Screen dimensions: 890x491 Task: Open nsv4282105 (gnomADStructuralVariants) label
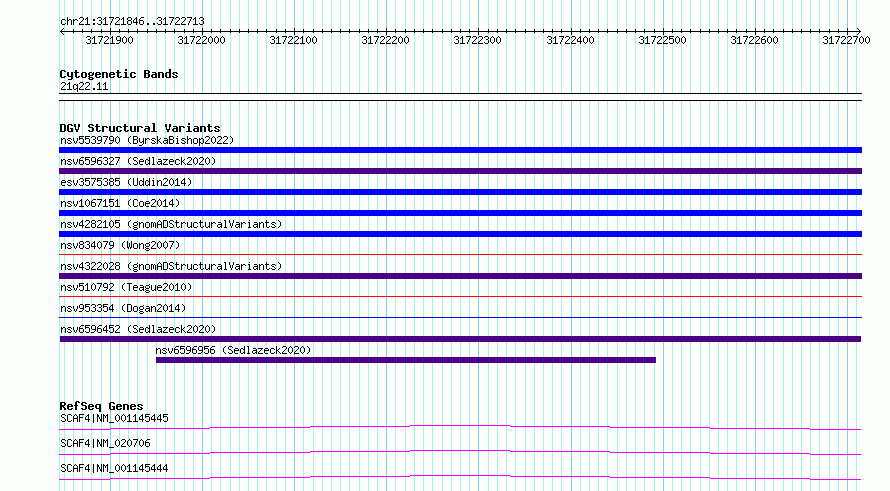click(x=171, y=224)
